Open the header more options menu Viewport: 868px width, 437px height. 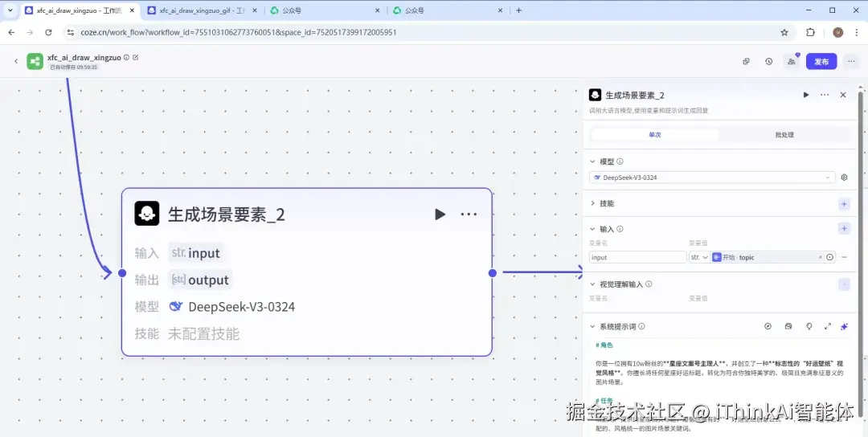coord(851,61)
